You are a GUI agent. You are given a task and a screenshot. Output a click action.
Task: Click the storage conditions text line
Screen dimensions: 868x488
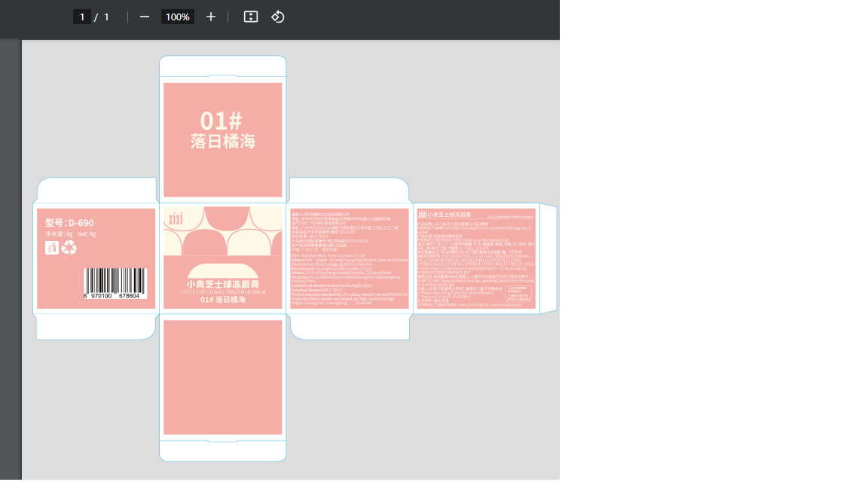click(469, 305)
